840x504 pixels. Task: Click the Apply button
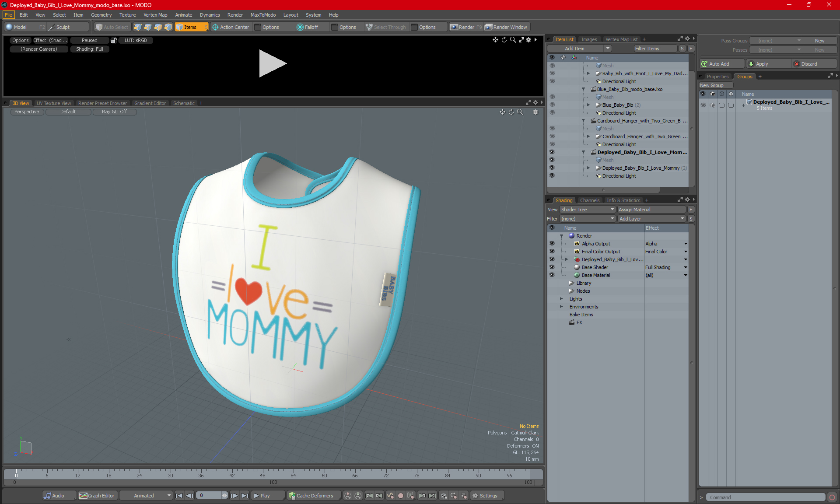coord(768,64)
